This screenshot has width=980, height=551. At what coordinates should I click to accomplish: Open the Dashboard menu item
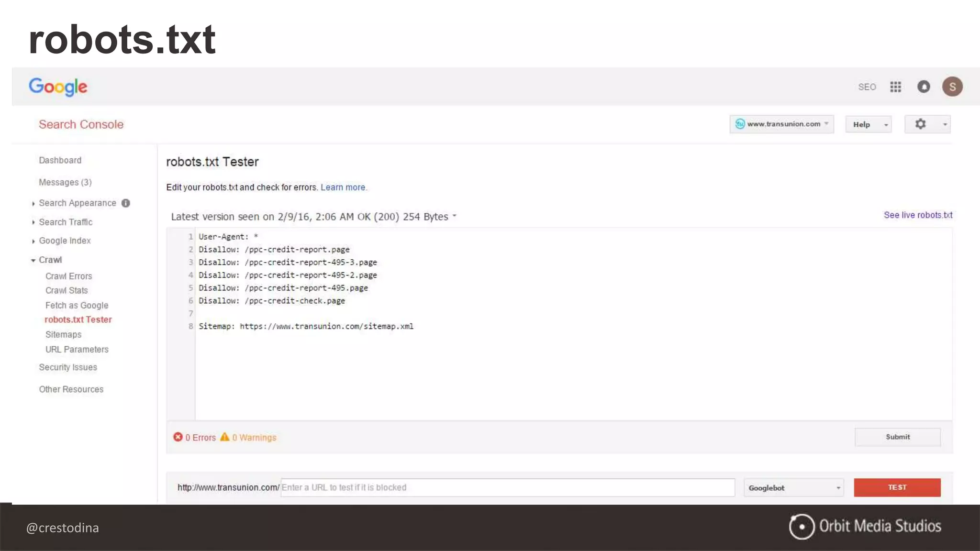[60, 160]
